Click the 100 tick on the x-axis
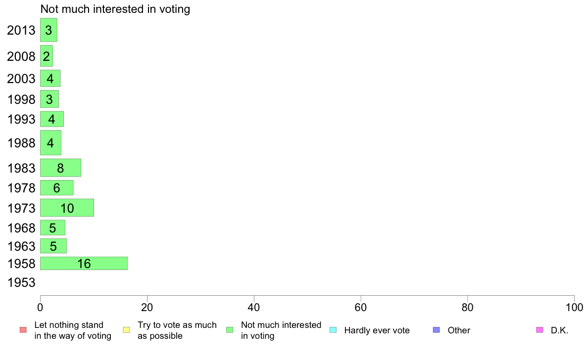The height and width of the screenshot is (364, 588). (x=574, y=308)
